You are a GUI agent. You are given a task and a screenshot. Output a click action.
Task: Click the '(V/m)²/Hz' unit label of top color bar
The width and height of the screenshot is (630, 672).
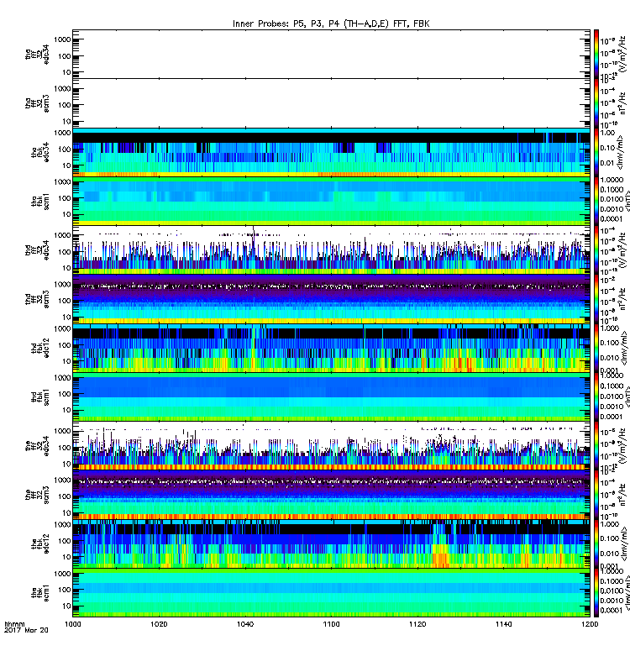pos(622,54)
